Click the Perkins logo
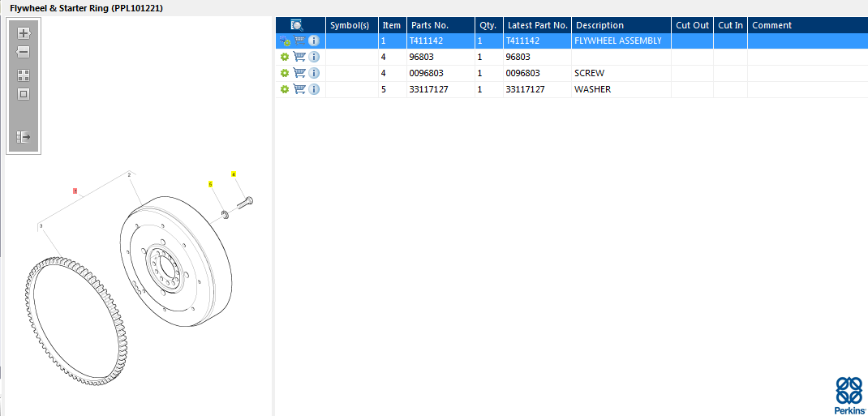868x416 pixels. pyautogui.click(x=849, y=395)
